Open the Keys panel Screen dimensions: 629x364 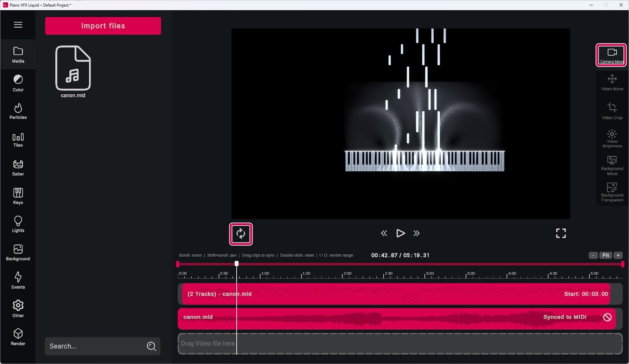pyautogui.click(x=18, y=196)
